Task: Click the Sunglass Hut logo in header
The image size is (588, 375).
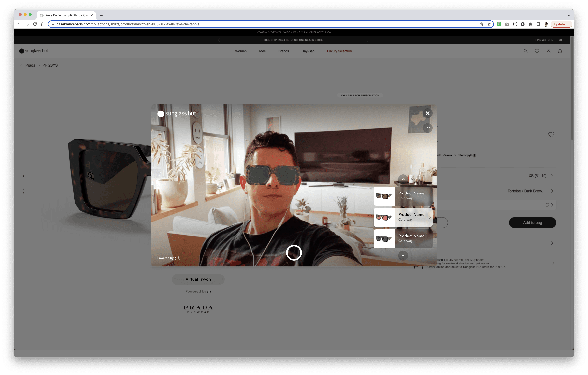Action: click(x=34, y=51)
